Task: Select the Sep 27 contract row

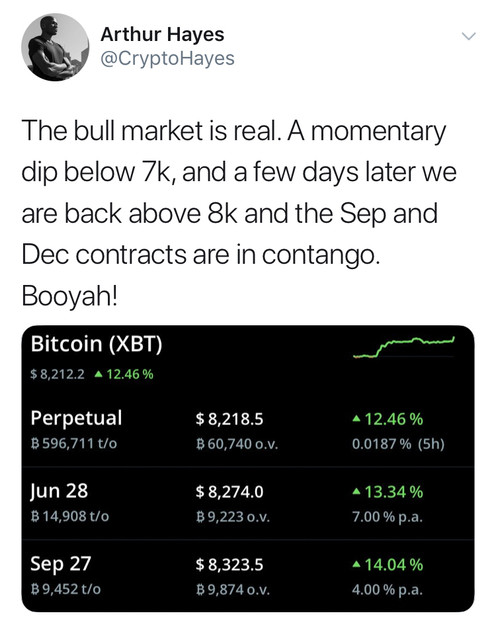Action: coord(248,576)
